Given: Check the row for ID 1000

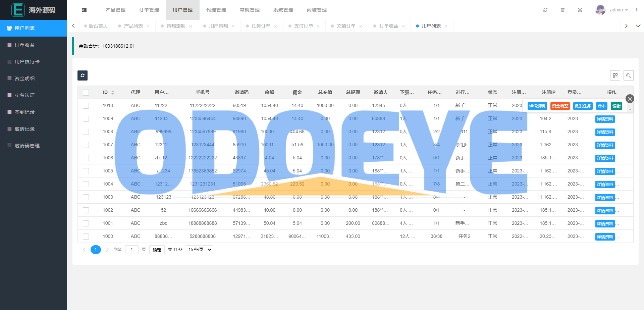Looking at the screenshot, I should [x=86, y=237].
